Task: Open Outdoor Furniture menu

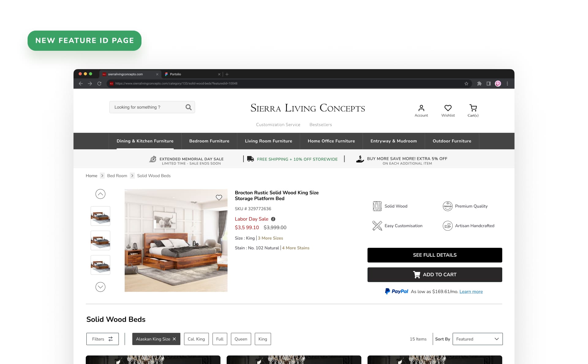Action: 452,141
